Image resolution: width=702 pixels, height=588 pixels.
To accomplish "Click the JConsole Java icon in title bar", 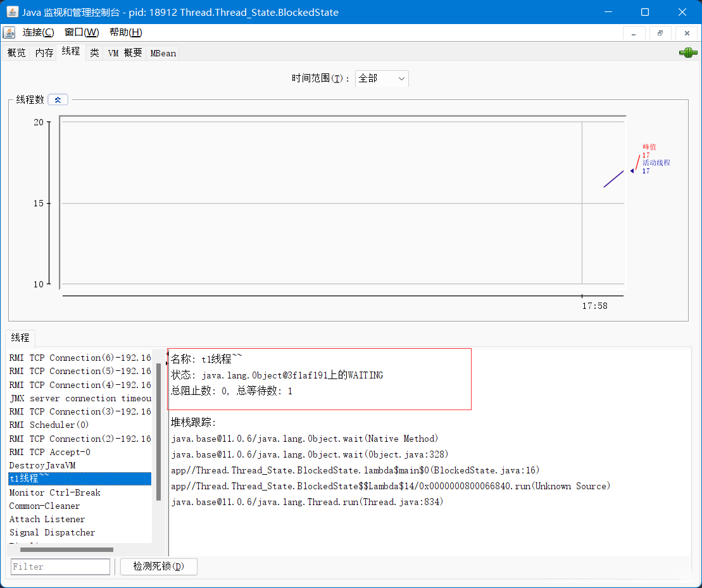I will pyautogui.click(x=12, y=12).
